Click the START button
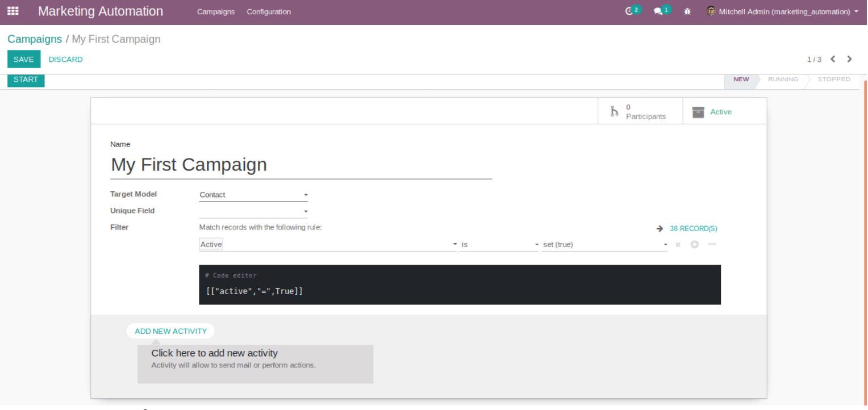This screenshot has width=868, height=410. click(x=26, y=80)
